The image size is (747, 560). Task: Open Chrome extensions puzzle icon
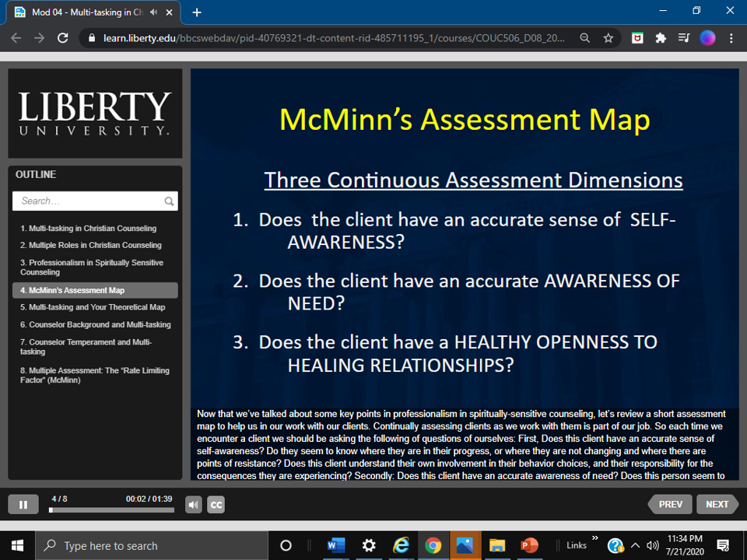pos(661,38)
